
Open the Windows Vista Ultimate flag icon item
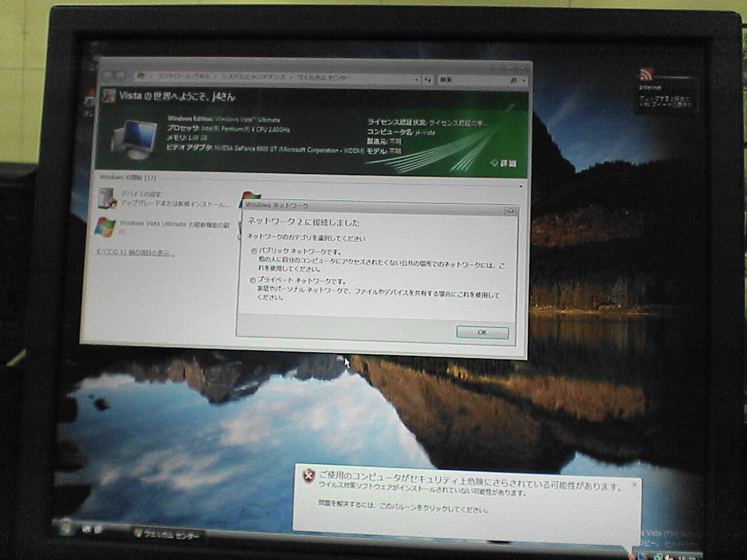[x=105, y=228]
